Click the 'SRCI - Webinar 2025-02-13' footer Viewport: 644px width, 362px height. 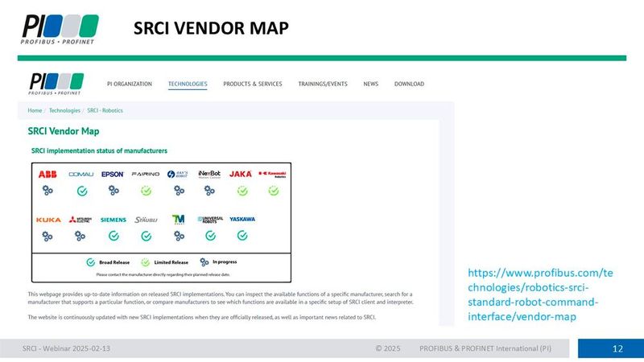click(x=66, y=348)
